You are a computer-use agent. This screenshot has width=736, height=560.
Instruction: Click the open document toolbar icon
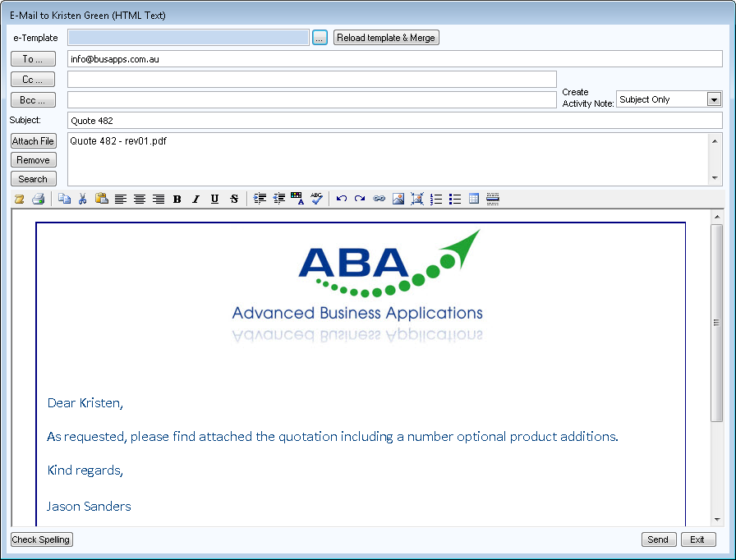[x=19, y=199]
